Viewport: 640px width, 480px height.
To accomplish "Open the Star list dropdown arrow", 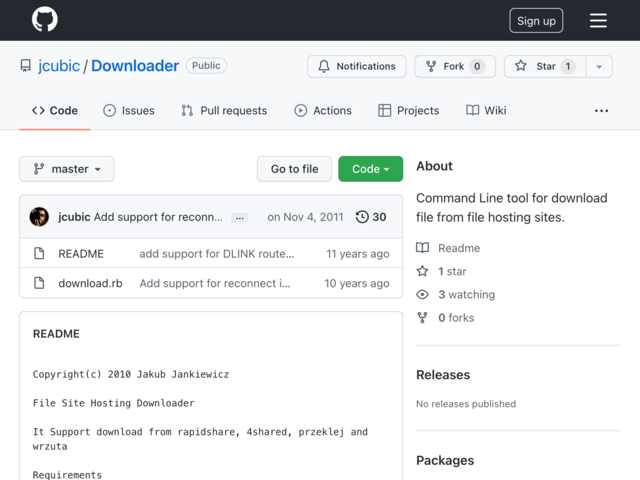I will click(599, 67).
